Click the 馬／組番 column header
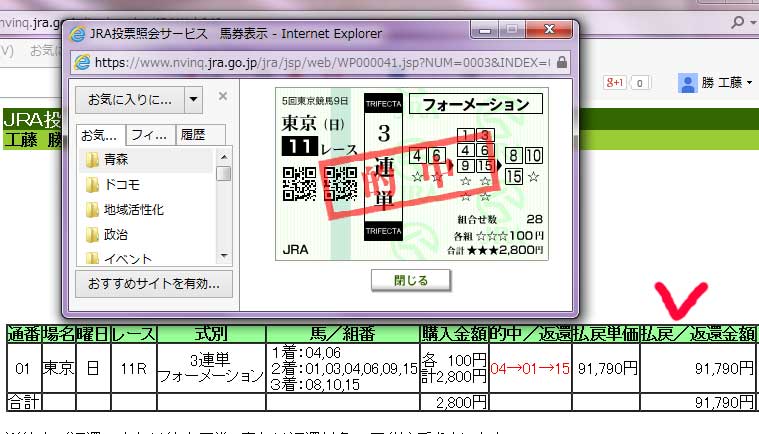 click(342, 334)
